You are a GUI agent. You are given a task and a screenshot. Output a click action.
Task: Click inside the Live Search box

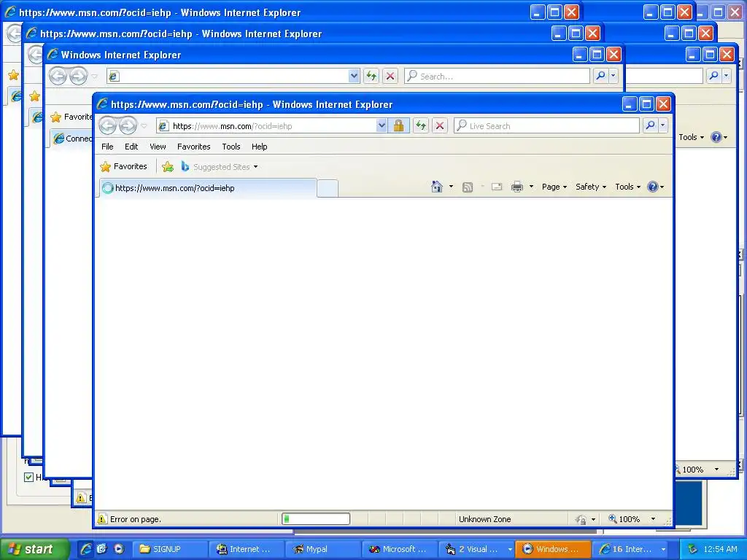tap(546, 125)
